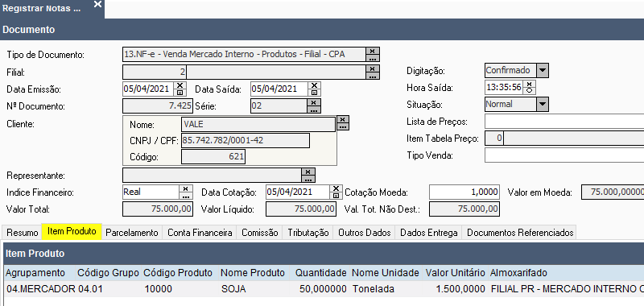Click the Série field showing 02

279,106
